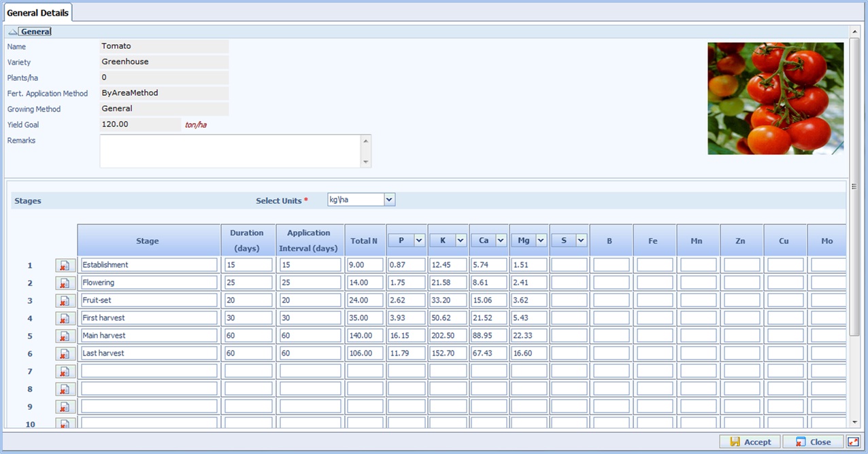Click the Accept button
This screenshot has height=454, width=868.
(x=750, y=442)
